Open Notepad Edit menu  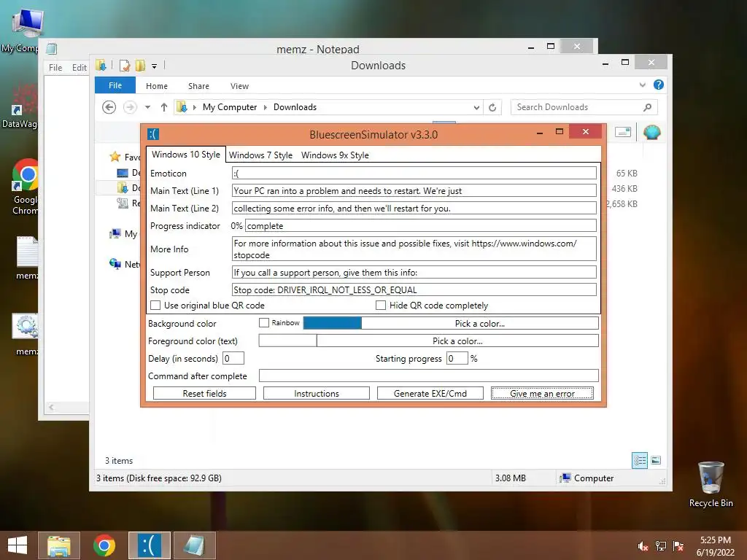click(79, 68)
